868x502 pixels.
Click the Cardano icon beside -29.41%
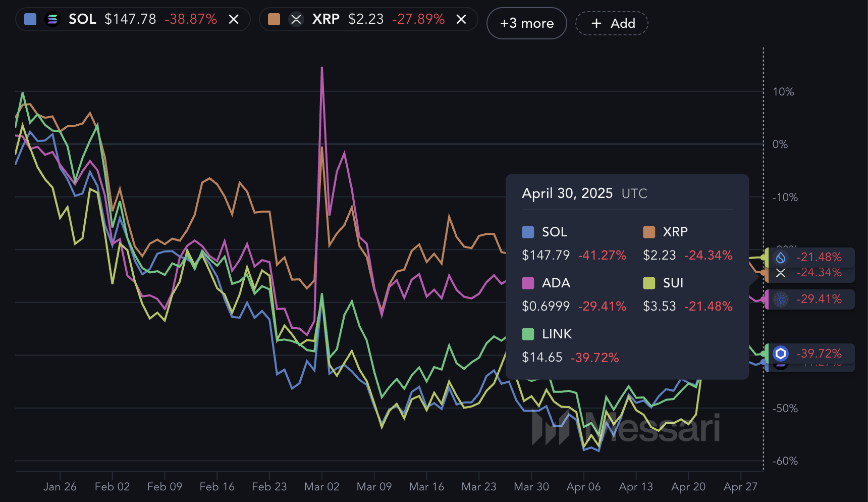[781, 299]
